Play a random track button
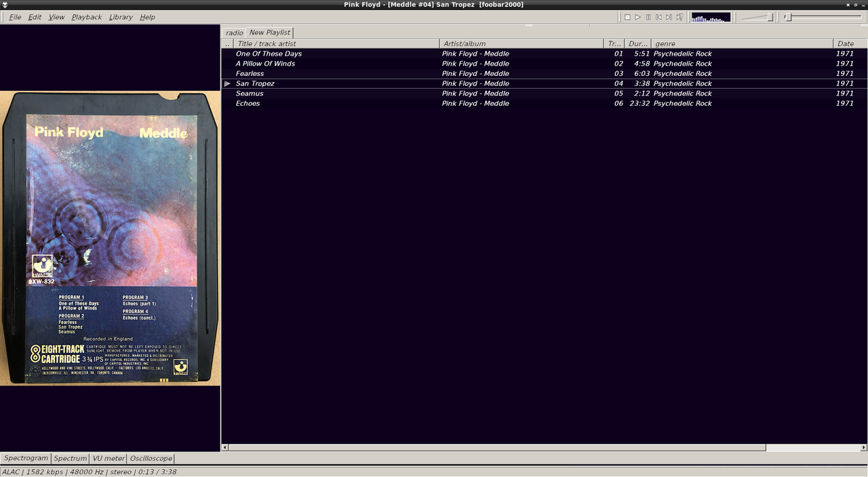Image resolution: width=868 pixels, height=477 pixels. point(679,17)
